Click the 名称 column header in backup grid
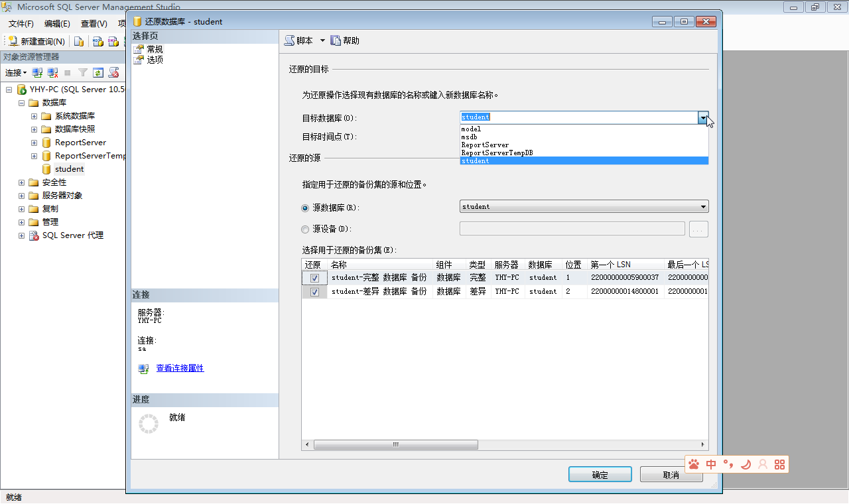This screenshot has width=849, height=504. click(380, 265)
